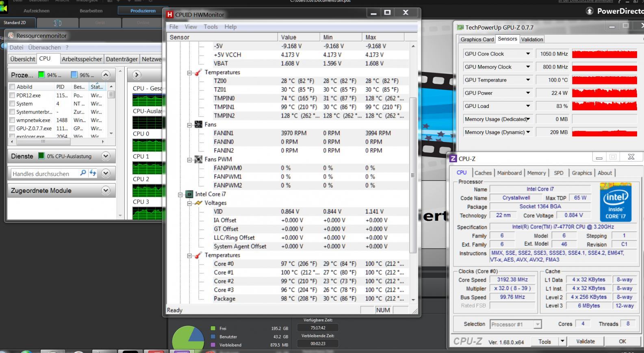Click the HWMonitor red H title icon
This screenshot has height=353, width=644.
click(x=170, y=15)
